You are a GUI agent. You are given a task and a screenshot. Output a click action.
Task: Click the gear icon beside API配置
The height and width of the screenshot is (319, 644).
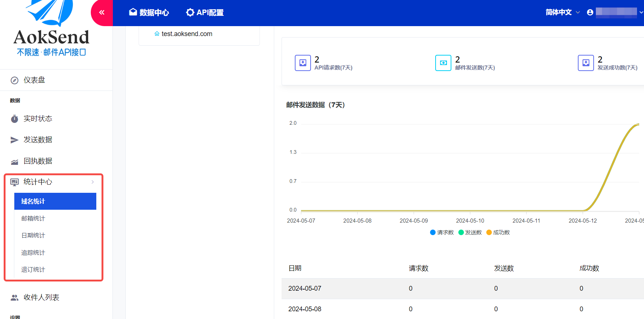[x=190, y=13]
